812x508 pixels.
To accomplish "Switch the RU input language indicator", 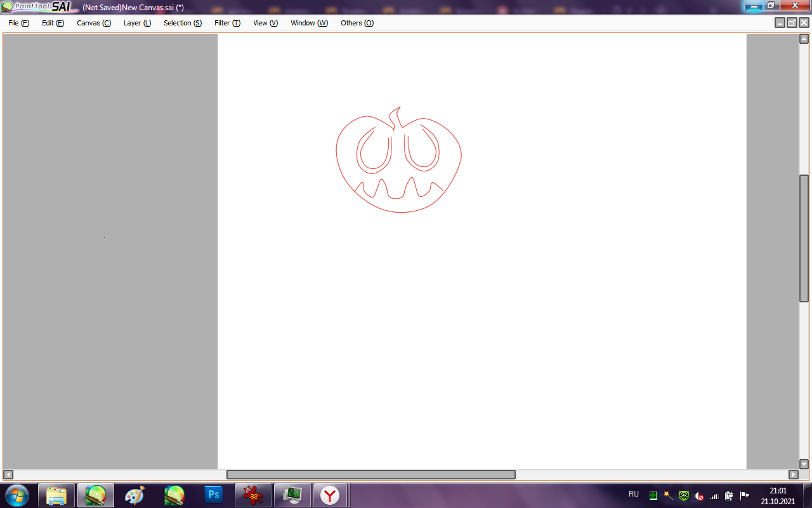I will [633, 494].
